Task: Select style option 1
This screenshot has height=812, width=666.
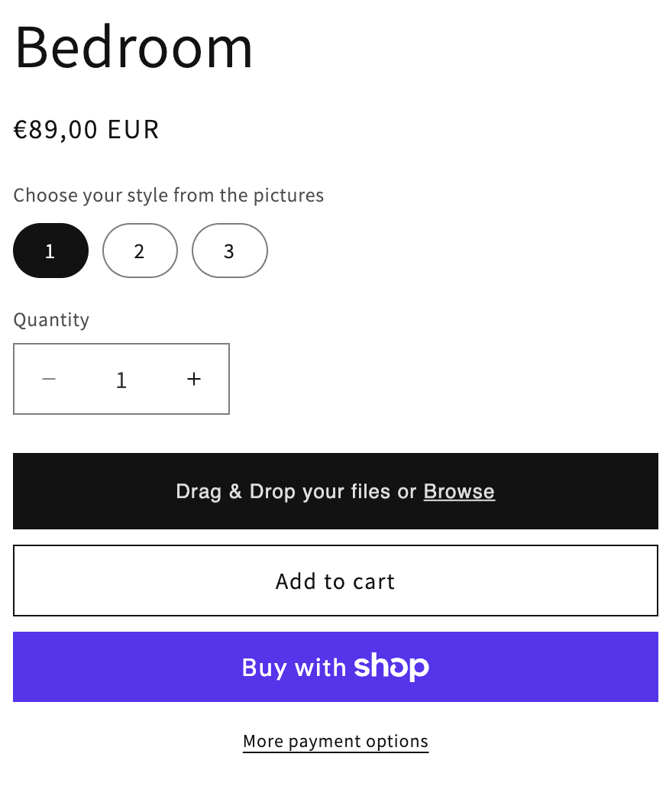Action: pyautogui.click(x=50, y=251)
